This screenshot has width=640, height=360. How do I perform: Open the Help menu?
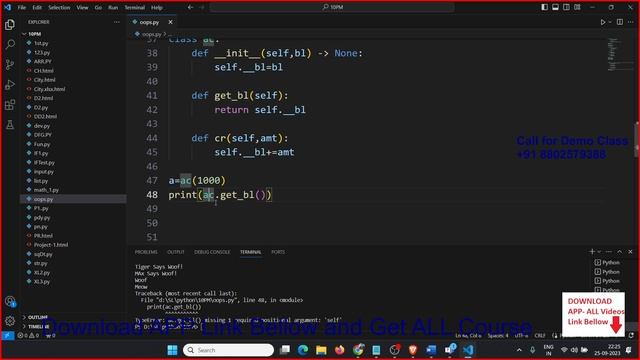tap(157, 7)
